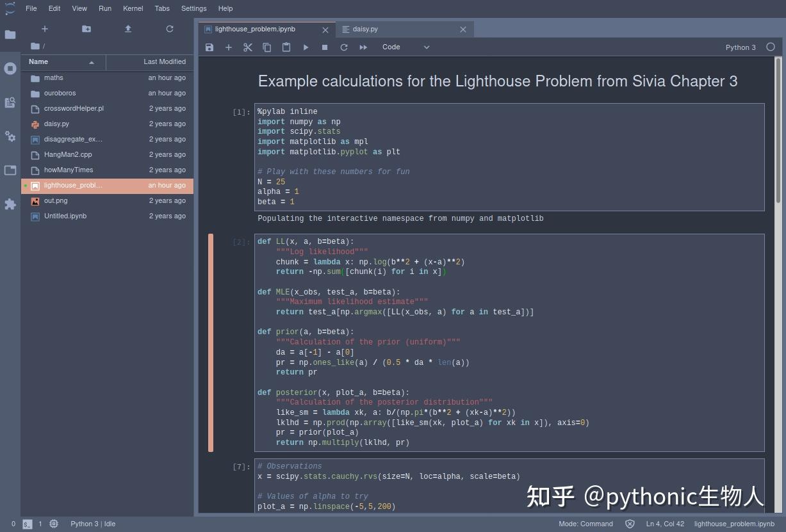
Task: Create a new launcher with plus button
Action: pos(44,29)
